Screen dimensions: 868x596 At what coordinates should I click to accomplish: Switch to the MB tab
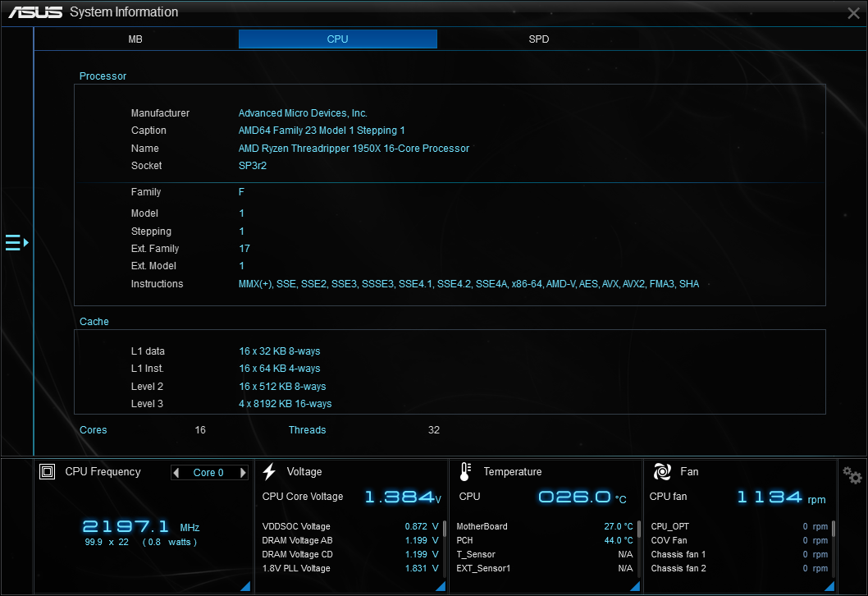pyautogui.click(x=135, y=39)
